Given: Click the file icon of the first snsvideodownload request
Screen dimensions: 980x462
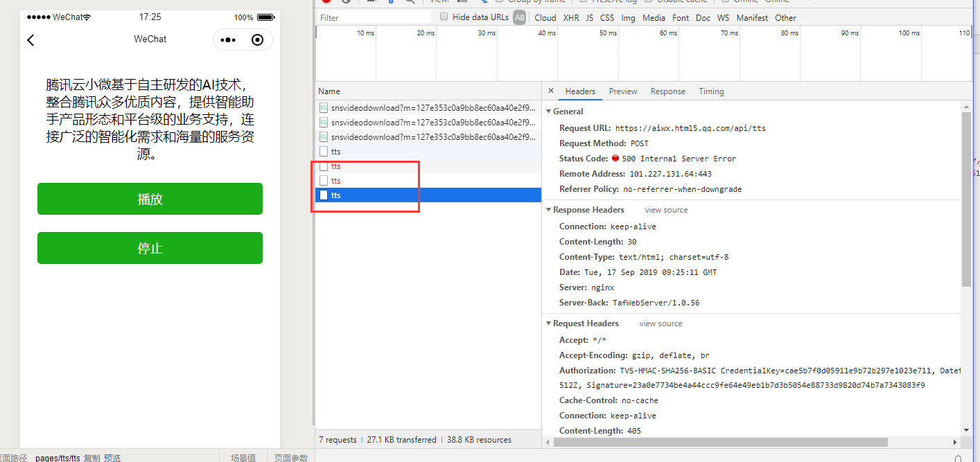Looking at the screenshot, I should pyautogui.click(x=324, y=108).
